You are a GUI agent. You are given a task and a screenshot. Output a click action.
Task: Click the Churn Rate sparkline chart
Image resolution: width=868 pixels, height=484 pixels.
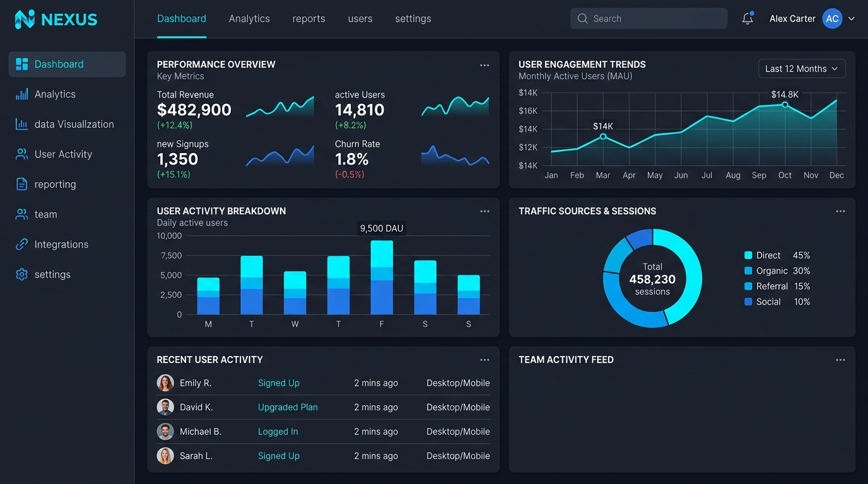(455, 156)
